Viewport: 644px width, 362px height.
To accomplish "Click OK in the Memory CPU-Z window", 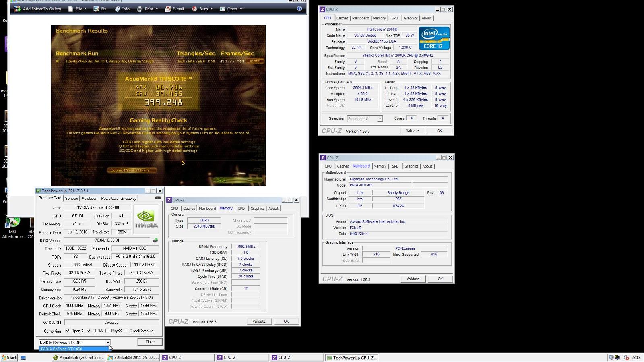I will (x=286, y=321).
